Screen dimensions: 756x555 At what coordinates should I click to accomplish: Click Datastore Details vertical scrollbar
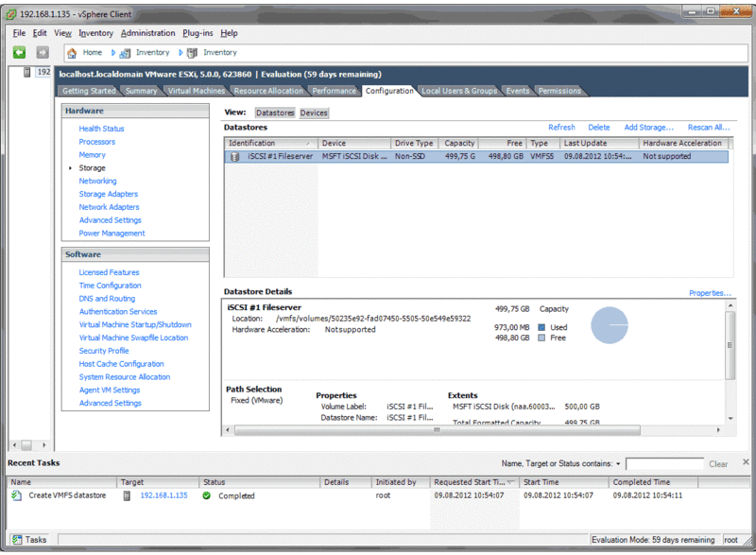coord(730,345)
